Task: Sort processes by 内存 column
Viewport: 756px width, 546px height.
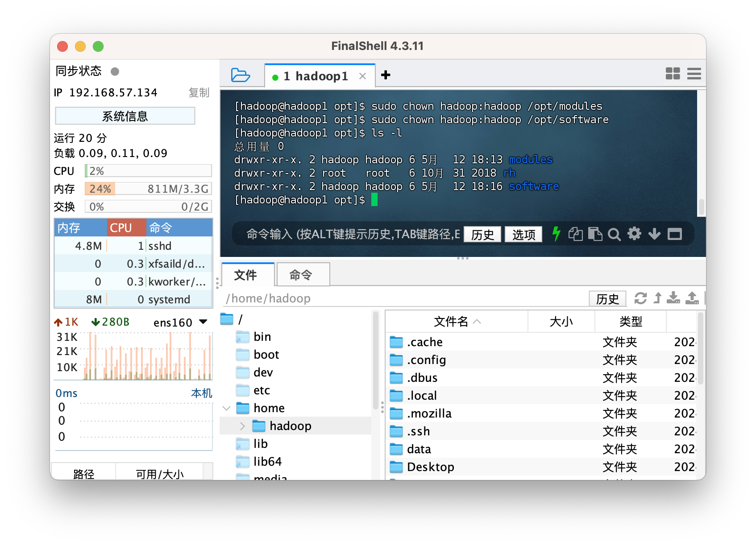Action: [80, 228]
